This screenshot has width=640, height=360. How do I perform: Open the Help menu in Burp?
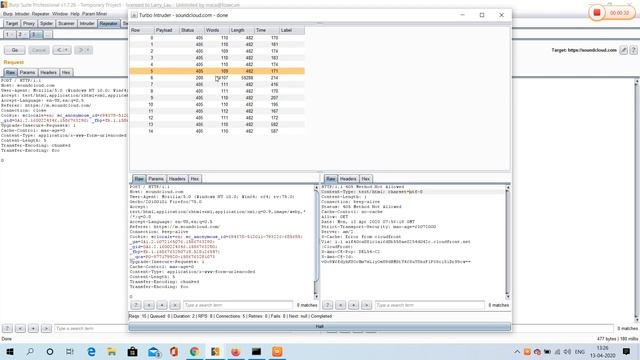click(x=75, y=14)
